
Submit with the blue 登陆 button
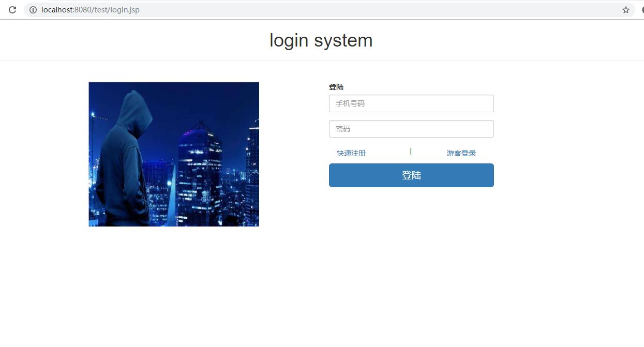[x=411, y=175]
